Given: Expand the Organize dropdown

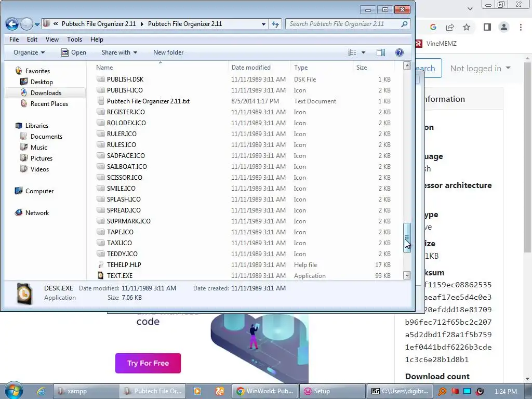Looking at the screenshot, I should coord(29,52).
